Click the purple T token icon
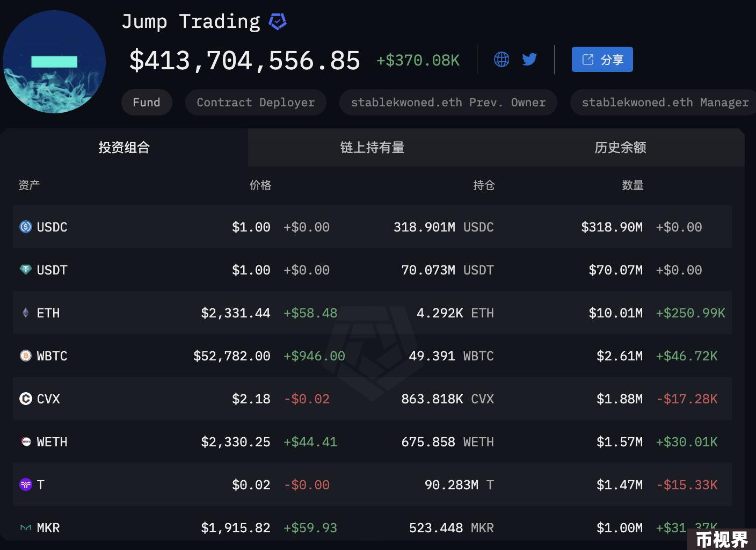This screenshot has width=756, height=550. [x=25, y=484]
